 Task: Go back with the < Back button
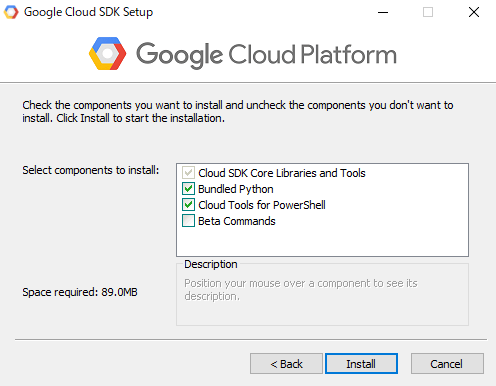(286, 364)
